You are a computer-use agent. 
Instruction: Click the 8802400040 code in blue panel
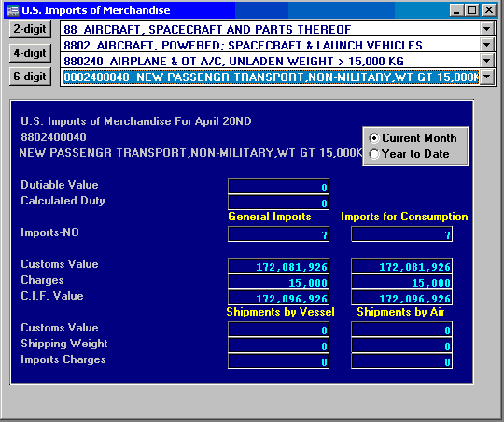click(x=53, y=137)
